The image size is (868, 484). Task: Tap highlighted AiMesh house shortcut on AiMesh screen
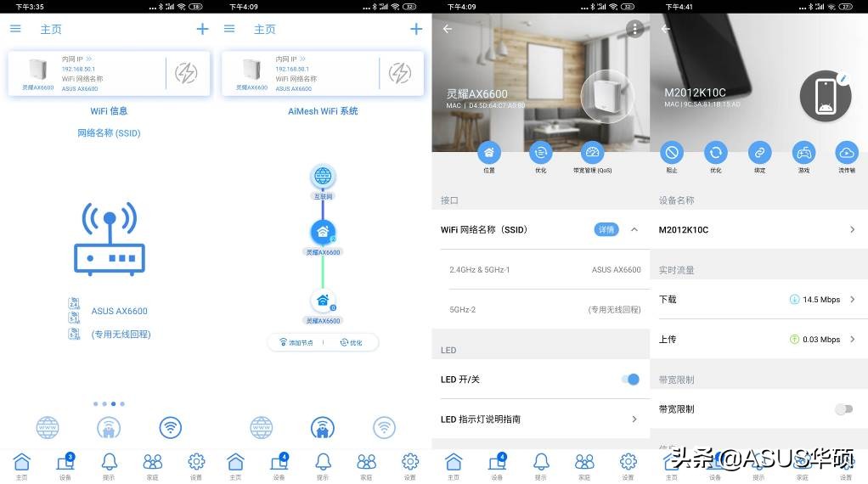(x=323, y=428)
